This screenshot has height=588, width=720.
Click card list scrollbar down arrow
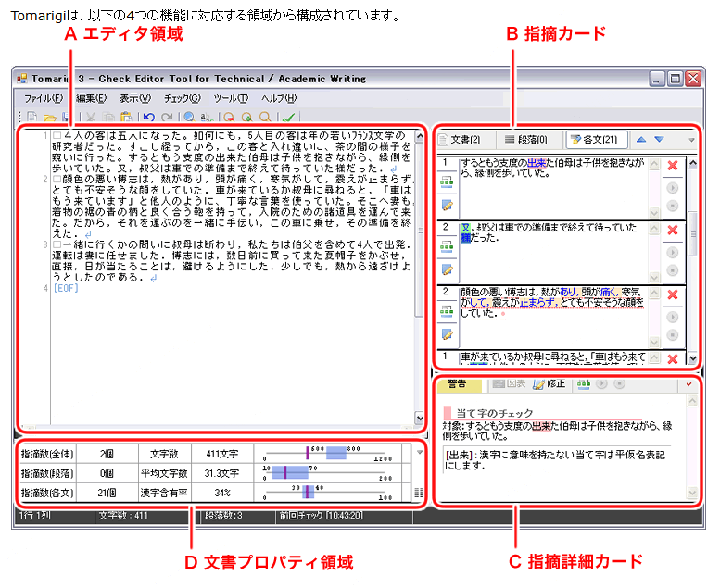click(x=693, y=358)
